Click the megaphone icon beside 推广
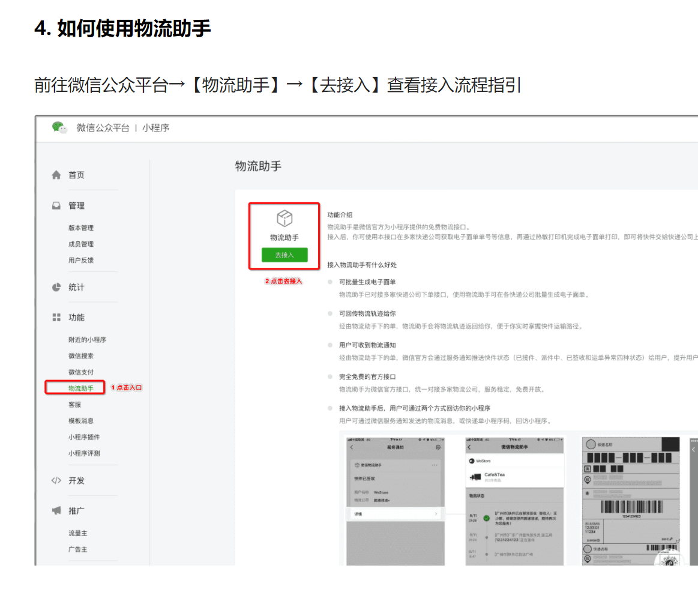 (x=56, y=510)
